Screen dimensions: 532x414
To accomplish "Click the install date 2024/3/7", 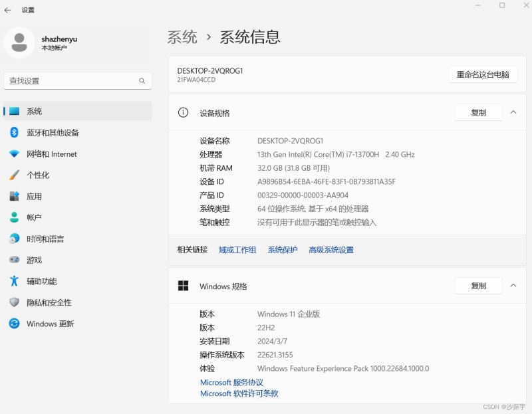I will pyautogui.click(x=272, y=341).
